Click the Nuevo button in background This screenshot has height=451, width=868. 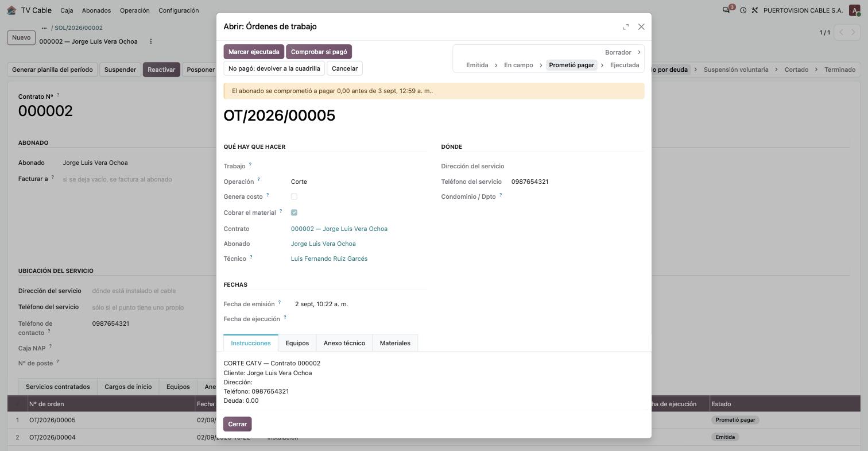pos(21,38)
